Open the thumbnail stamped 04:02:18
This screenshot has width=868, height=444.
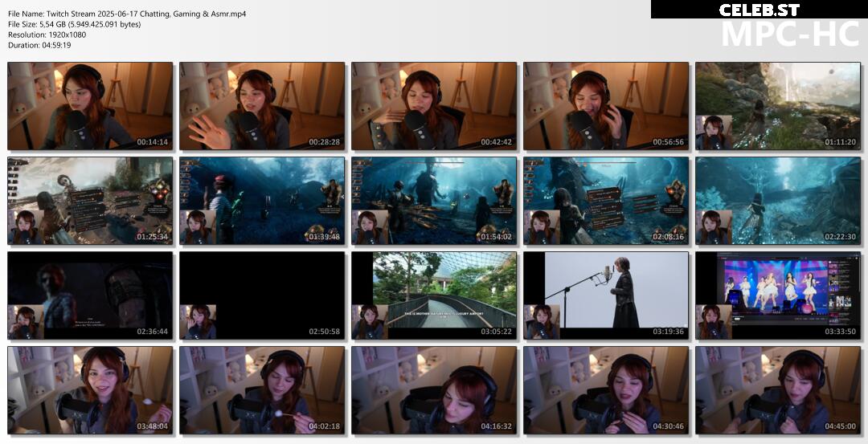click(x=262, y=390)
